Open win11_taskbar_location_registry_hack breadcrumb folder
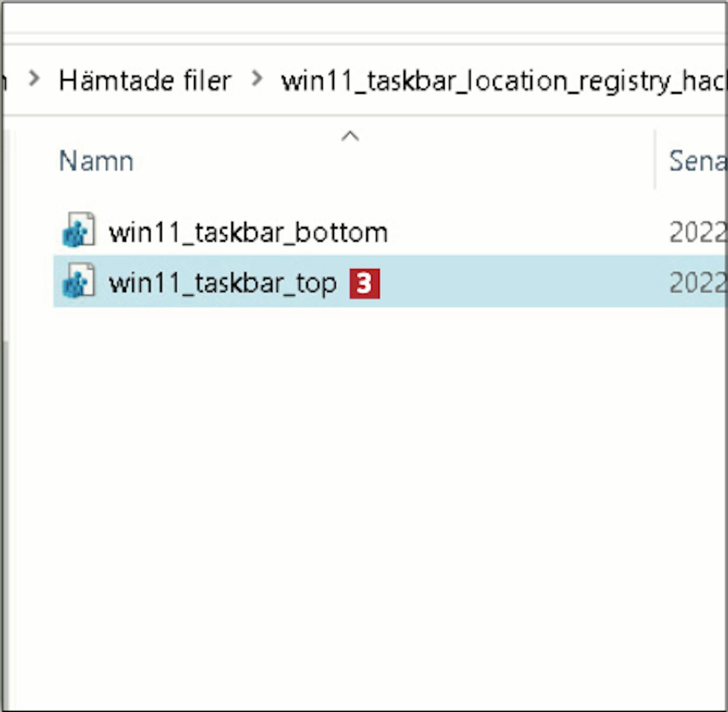The width and height of the screenshot is (728, 712). click(x=504, y=81)
